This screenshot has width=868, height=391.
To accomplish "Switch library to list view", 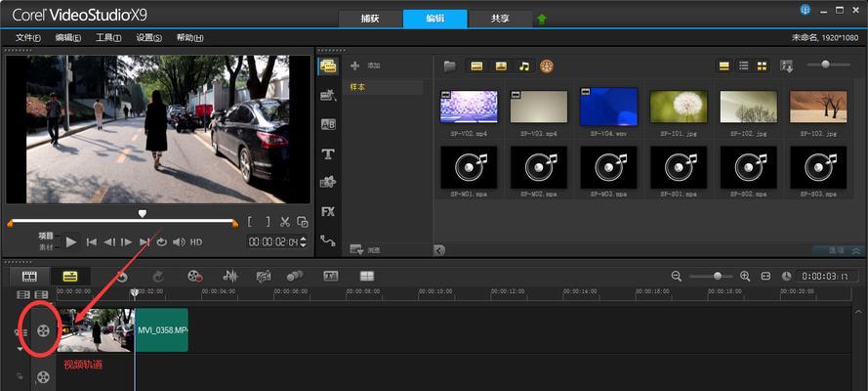I will 743,65.
